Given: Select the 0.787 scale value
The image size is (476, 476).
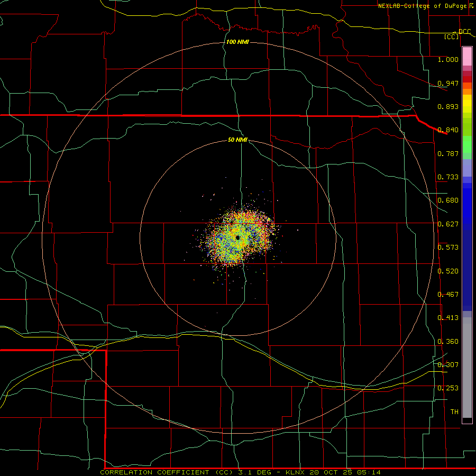Looking at the screenshot, I should pos(448,153).
